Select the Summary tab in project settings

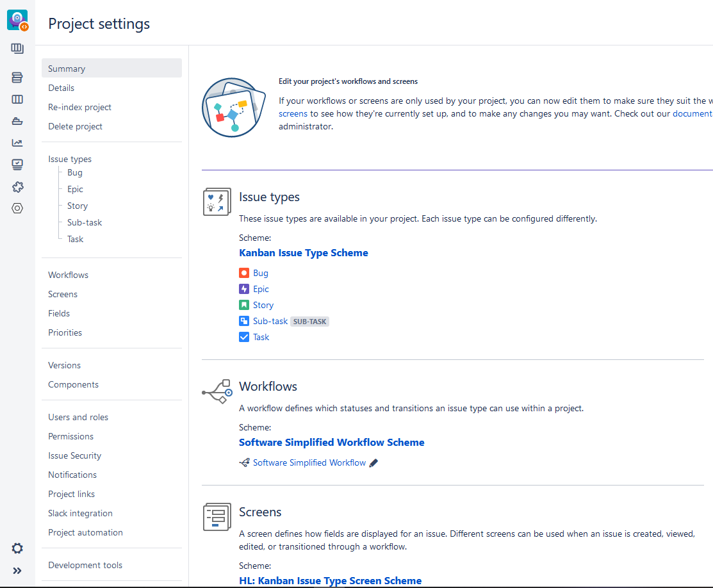66,68
